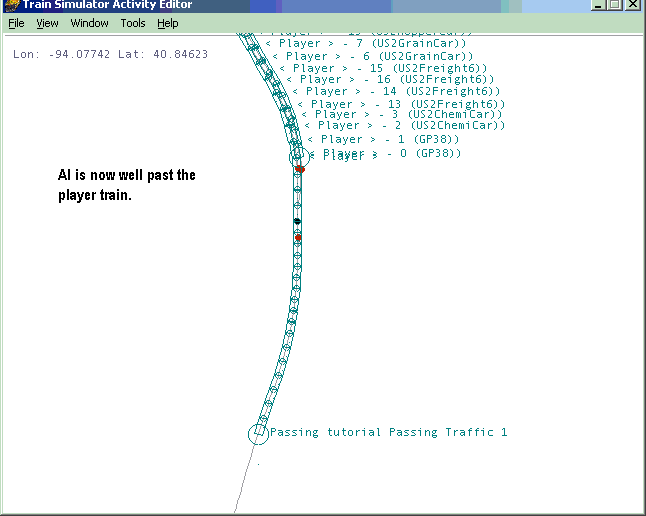Screen dimensions: 646x516
Task: Open the Tools menu
Action: 133,23
